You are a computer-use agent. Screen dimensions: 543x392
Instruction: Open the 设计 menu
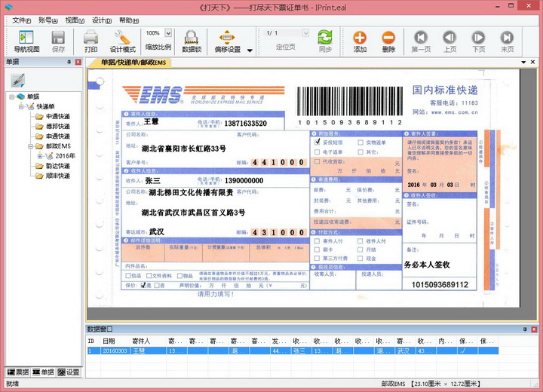pyautogui.click(x=102, y=20)
